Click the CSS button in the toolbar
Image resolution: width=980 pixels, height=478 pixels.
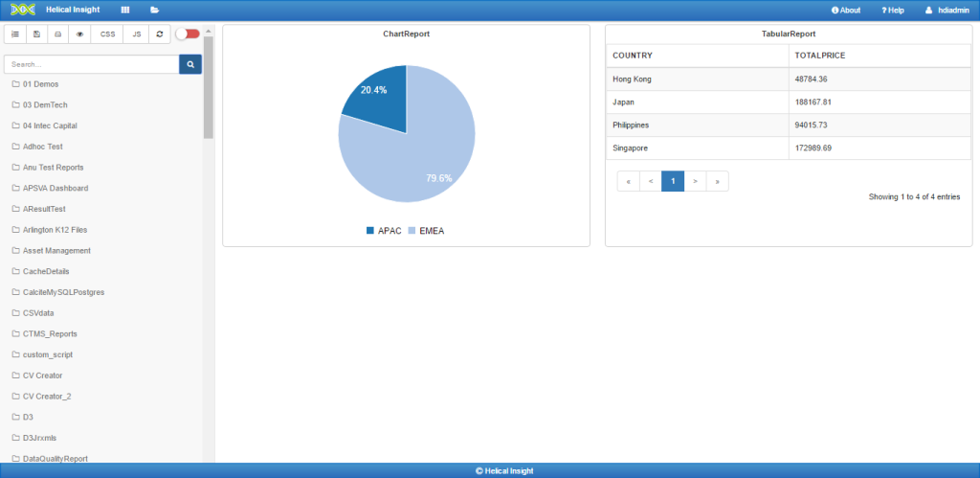point(108,34)
